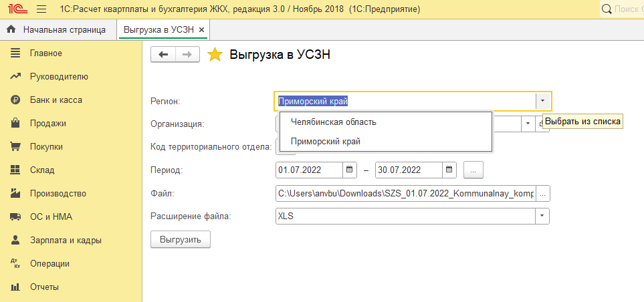Open the 1C main menu hamburger icon

[41, 9]
